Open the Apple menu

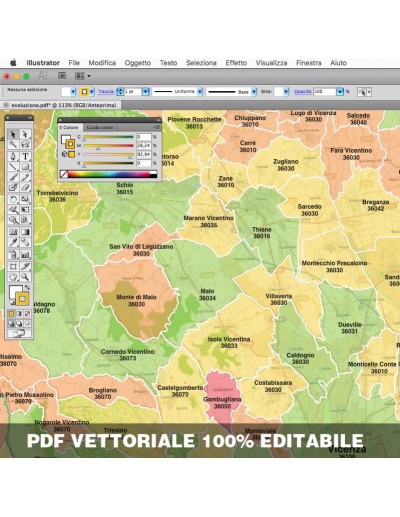click(13, 62)
